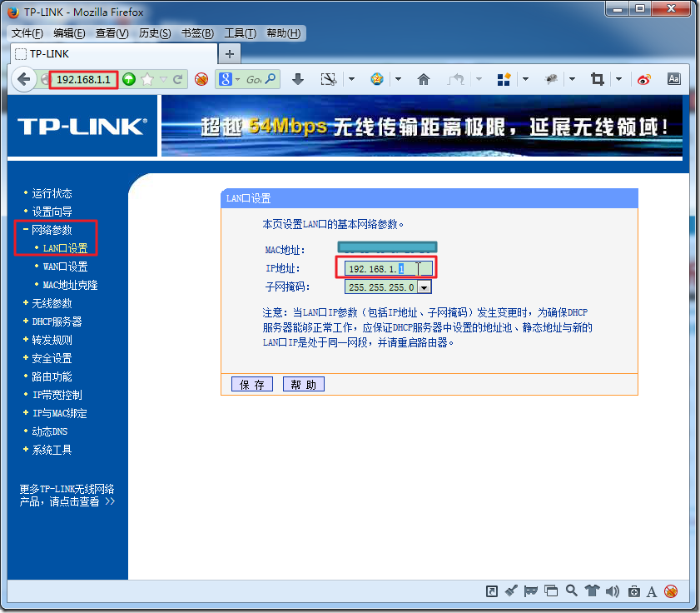Click the status bar broom icon
The image size is (700, 613).
click(511, 591)
